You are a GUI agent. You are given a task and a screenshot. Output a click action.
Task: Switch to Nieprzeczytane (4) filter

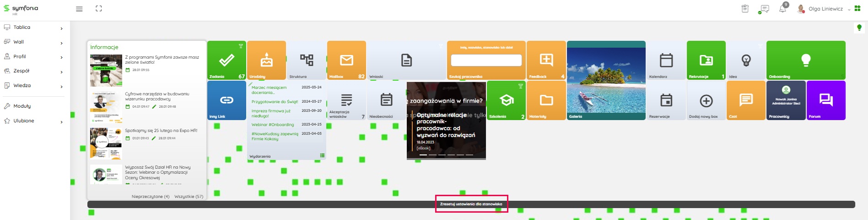pyautogui.click(x=151, y=197)
